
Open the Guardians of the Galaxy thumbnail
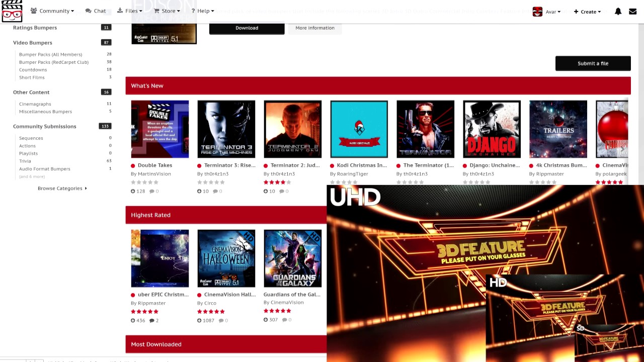click(293, 258)
